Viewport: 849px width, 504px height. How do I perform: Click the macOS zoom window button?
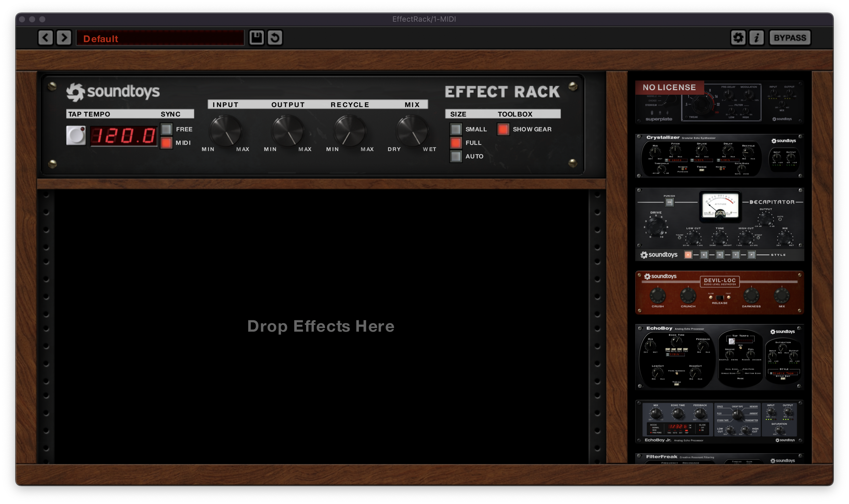click(x=43, y=19)
